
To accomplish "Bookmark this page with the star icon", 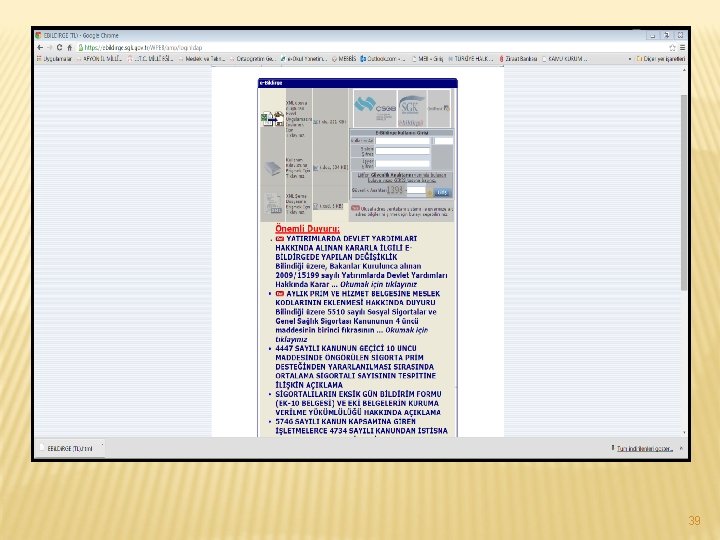I will pos(672,47).
